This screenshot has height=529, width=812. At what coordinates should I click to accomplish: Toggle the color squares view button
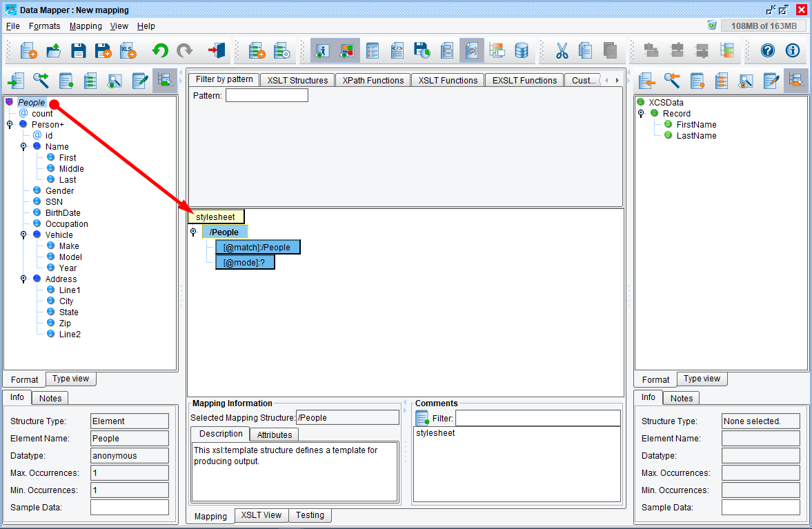(x=347, y=51)
